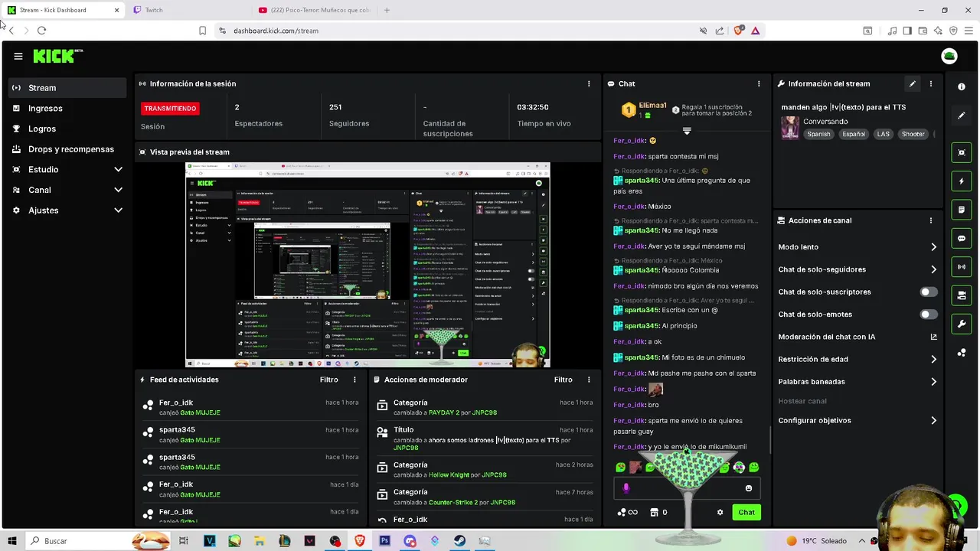The height and width of the screenshot is (551, 980).
Task: Select Stream in the sidebar
Action: [67, 88]
